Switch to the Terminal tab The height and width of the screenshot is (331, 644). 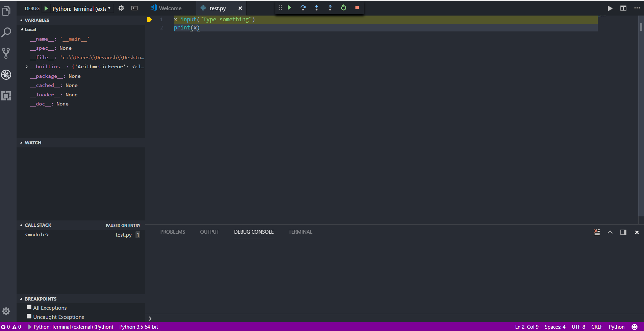coord(300,232)
